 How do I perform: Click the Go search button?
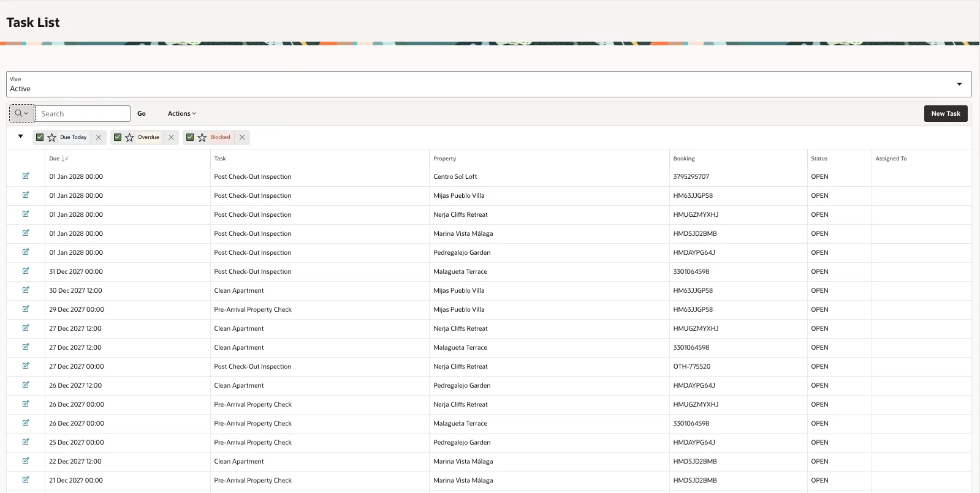(142, 113)
